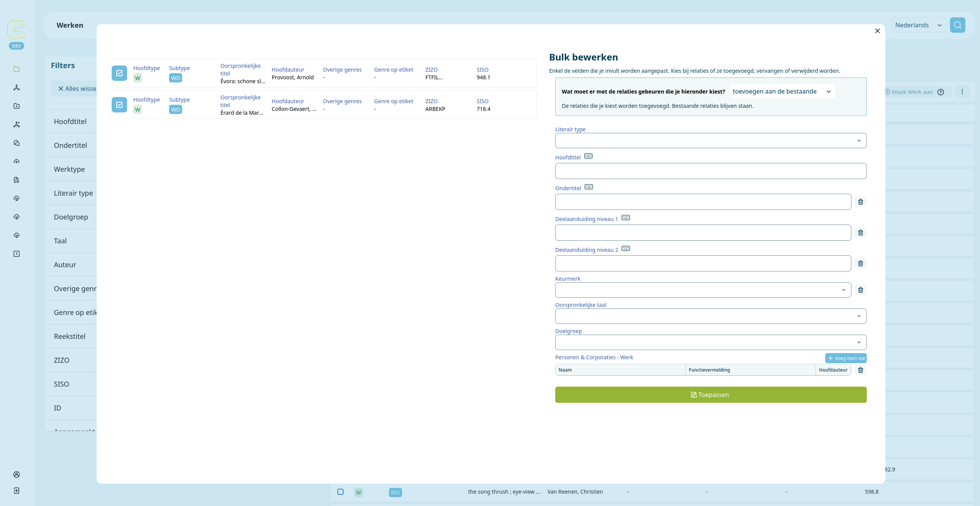Click the folder icon in the left sidebar
This screenshot has height=506, width=980.
[x=17, y=69]
